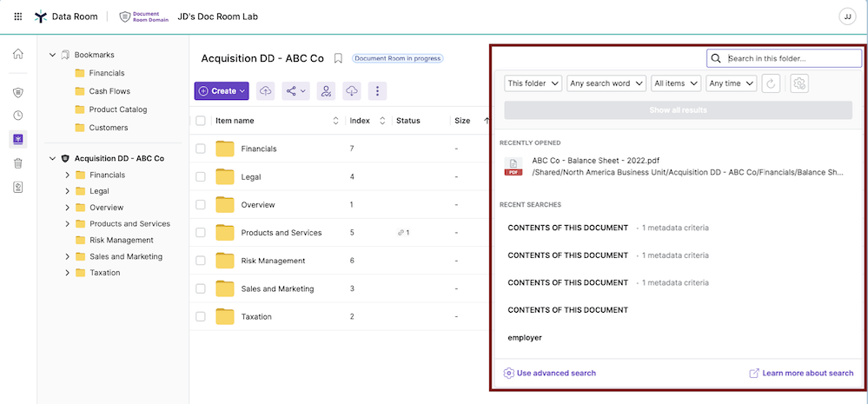
Task: Toggle the select-all checkbox in table header
Action: click(x=201, y=121)
